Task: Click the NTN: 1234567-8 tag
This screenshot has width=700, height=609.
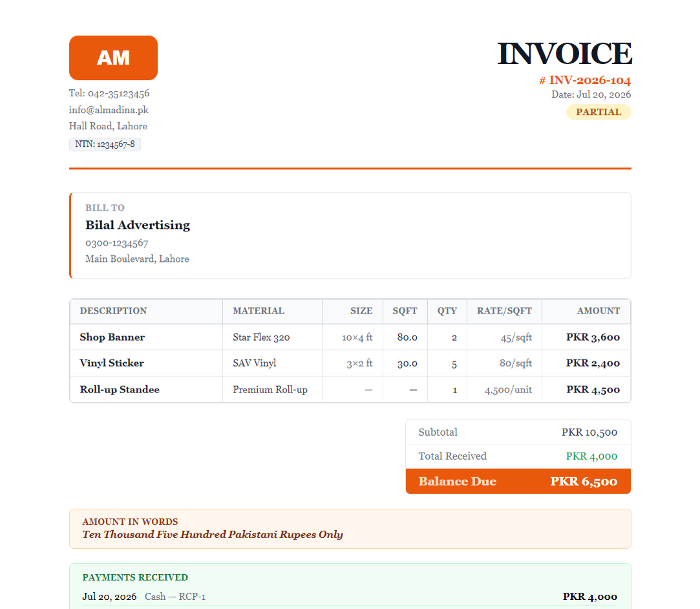Action: pos(105,144)
